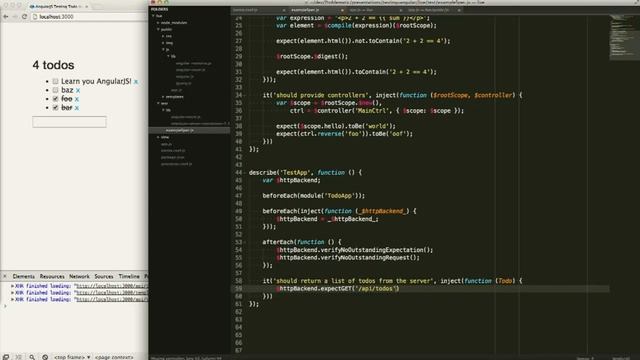Uncheck the 'bar' todo checkbox
The image size is (640, 360).
pyautogui.click(x=56, y=108)
